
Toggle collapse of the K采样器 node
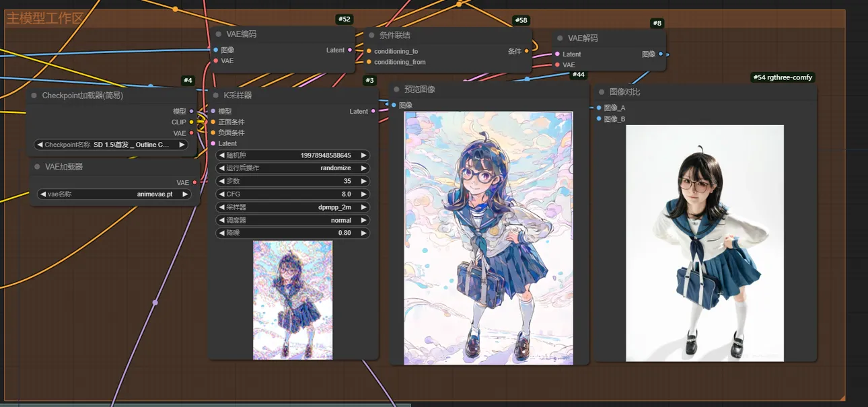click(x=215, y=96)
